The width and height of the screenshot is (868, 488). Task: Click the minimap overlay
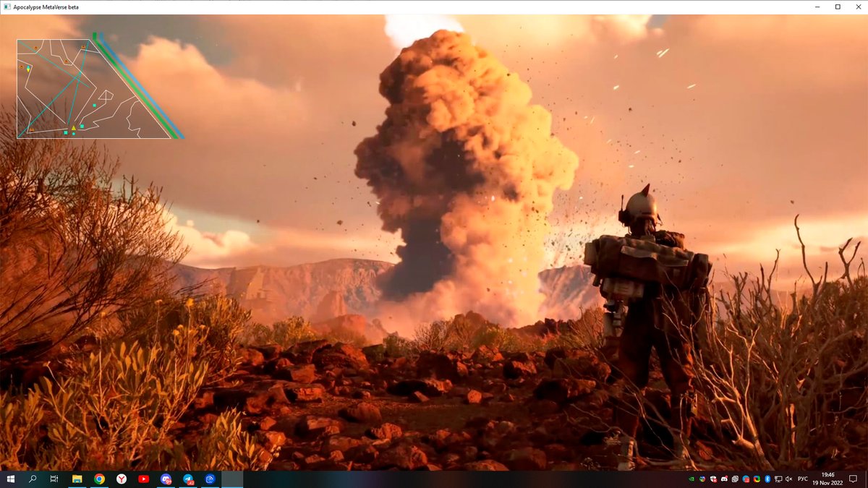pyautogui.click(x=100, y=86)
